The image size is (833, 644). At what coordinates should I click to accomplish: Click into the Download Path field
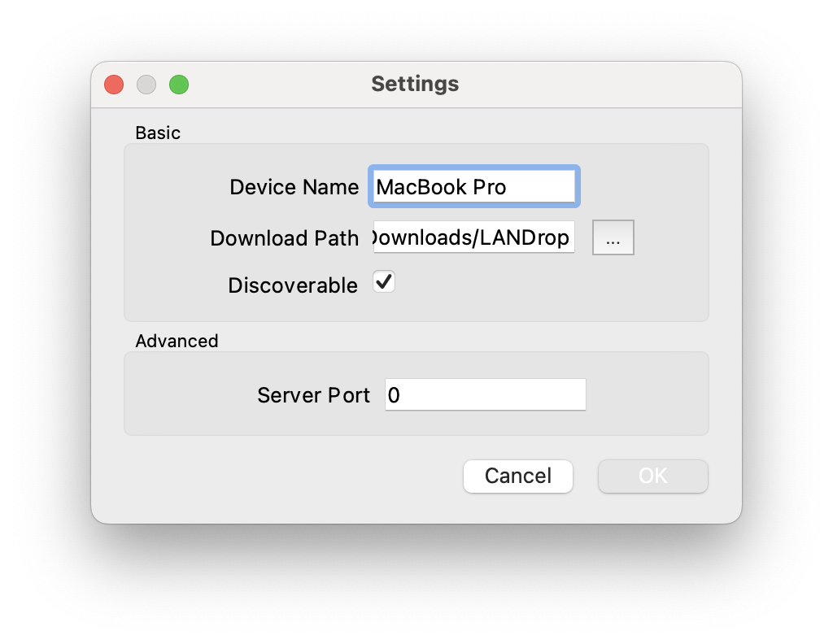(473, 237)
